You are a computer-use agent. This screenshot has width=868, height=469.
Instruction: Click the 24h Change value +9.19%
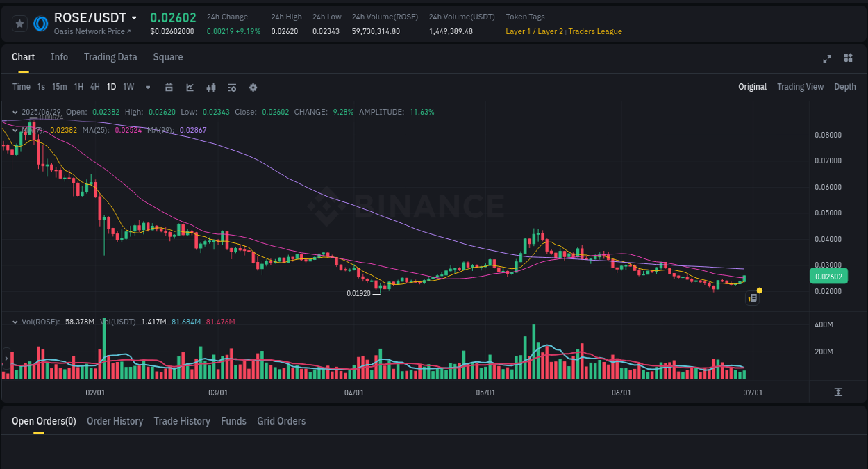coord(248,31)
